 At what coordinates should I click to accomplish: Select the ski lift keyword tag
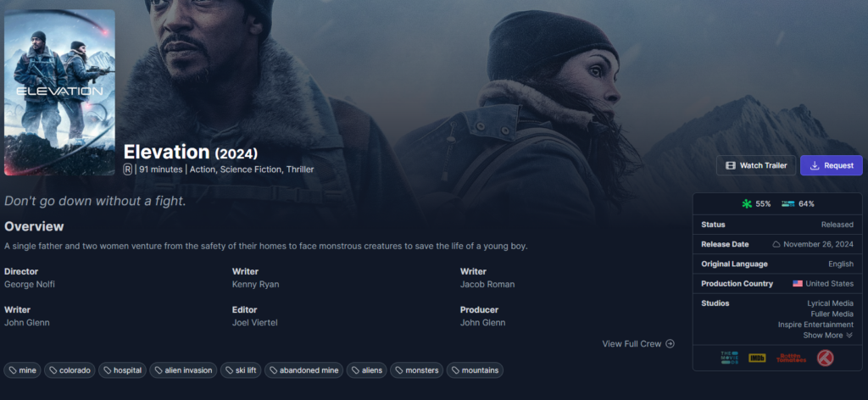click(241, 370)
